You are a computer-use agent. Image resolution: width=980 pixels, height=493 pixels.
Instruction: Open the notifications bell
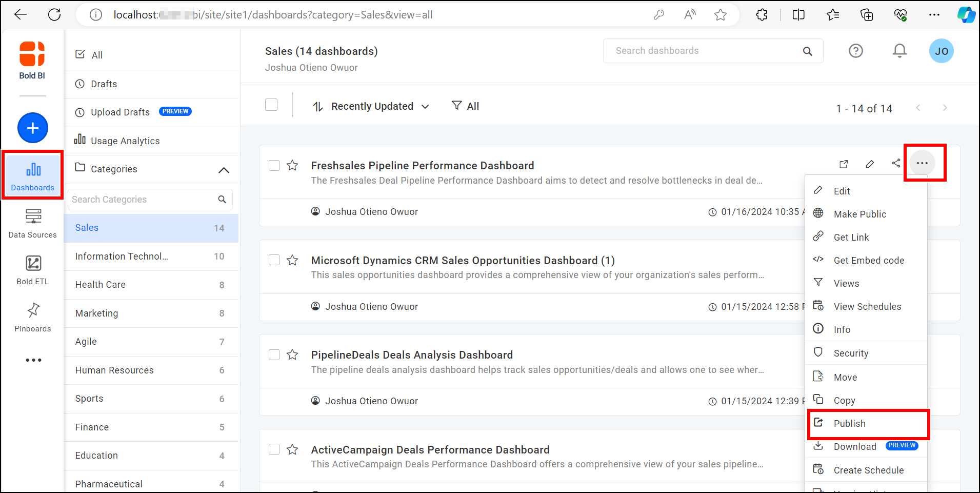[899, 51]
